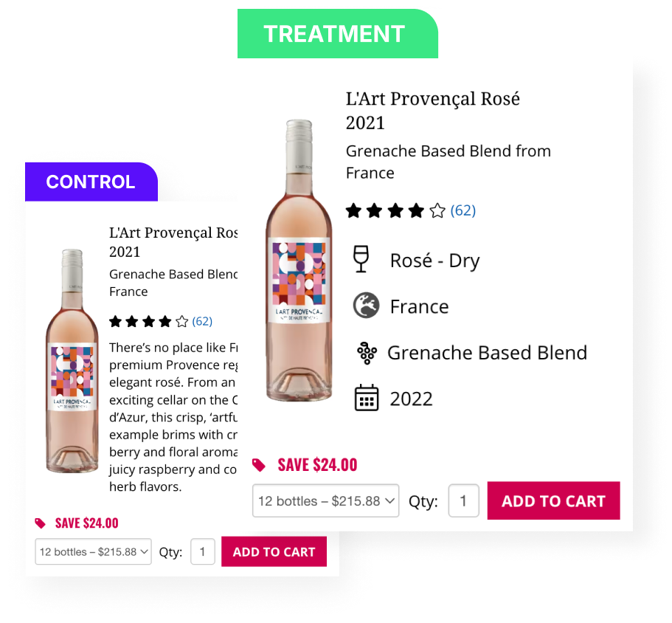Image resolution: width=672 pixels, height=623 pixels.
Task: Click the L'Art Provençal Rosé 2021 title in treatment
Action: [x=433, y=111]
